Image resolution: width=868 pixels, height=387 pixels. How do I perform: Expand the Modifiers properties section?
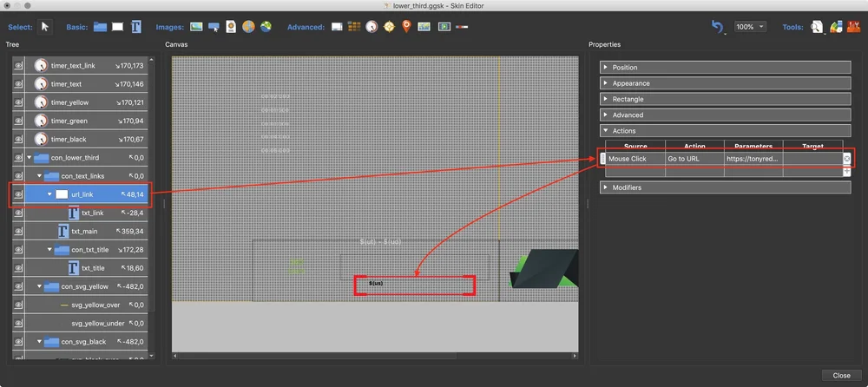[x=725, y=187]
